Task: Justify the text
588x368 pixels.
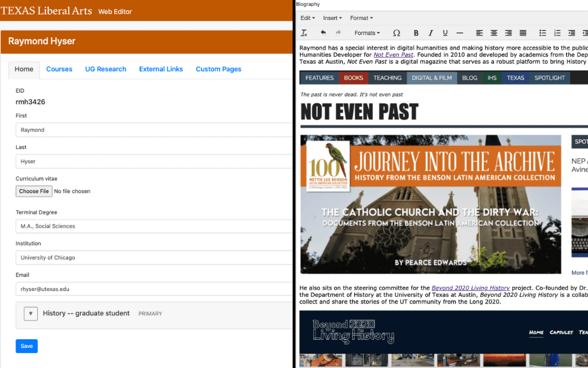Action: click(523, 33)
